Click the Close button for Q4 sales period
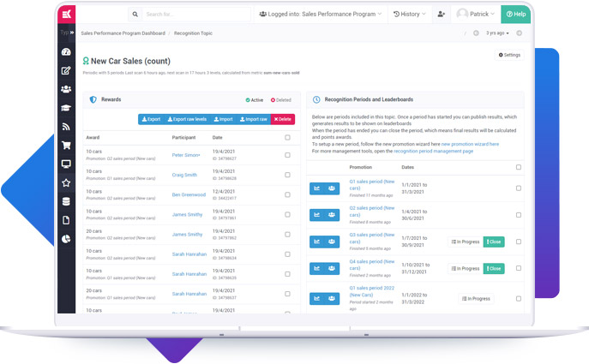Image resolution: width=589 pixels, height=364 pixels. tap(494, 268)
